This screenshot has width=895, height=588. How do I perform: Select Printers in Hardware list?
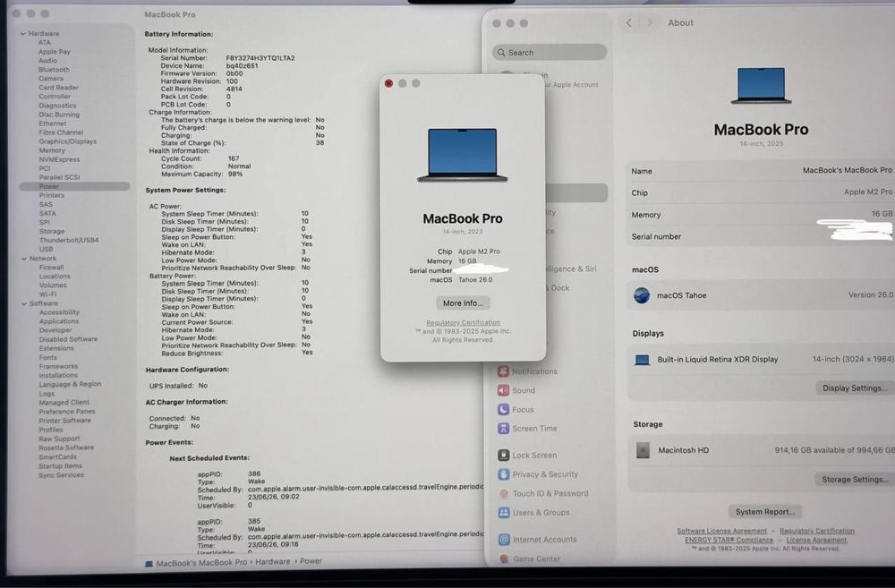(51, 195)
